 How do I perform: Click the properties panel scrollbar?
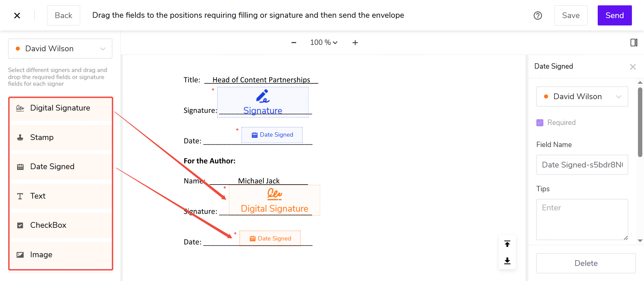[640, 122]
